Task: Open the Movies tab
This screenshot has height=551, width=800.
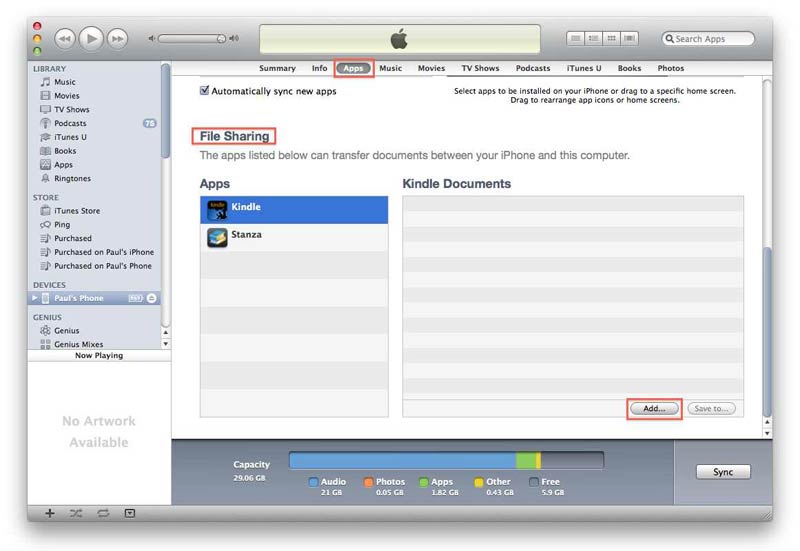Action: point(431,68)
